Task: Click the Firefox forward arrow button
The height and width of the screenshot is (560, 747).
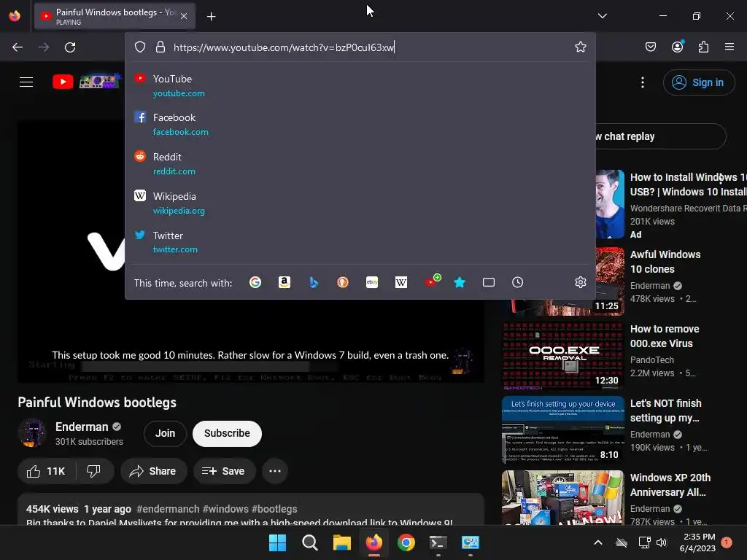Action: pyautogui.click(x=44, y=47)
